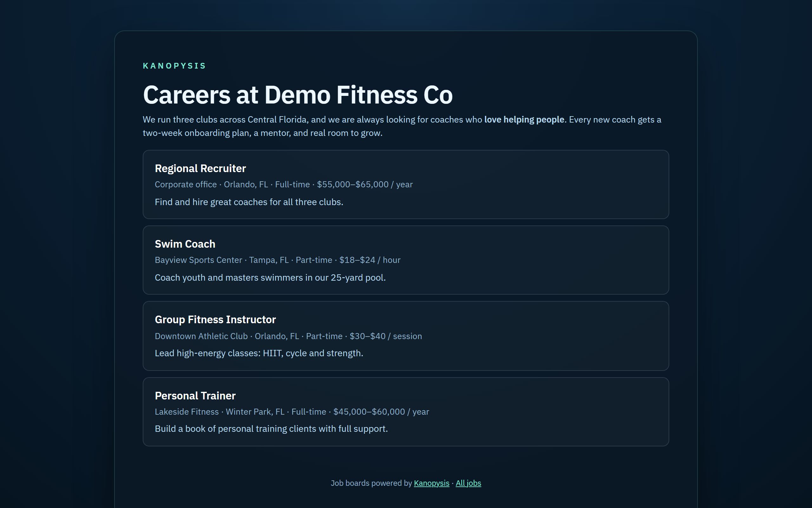Click the Careers at Demo Fitness Co heading
The height and width of the screenshot is (508, 812).
[x=298, y=95]
